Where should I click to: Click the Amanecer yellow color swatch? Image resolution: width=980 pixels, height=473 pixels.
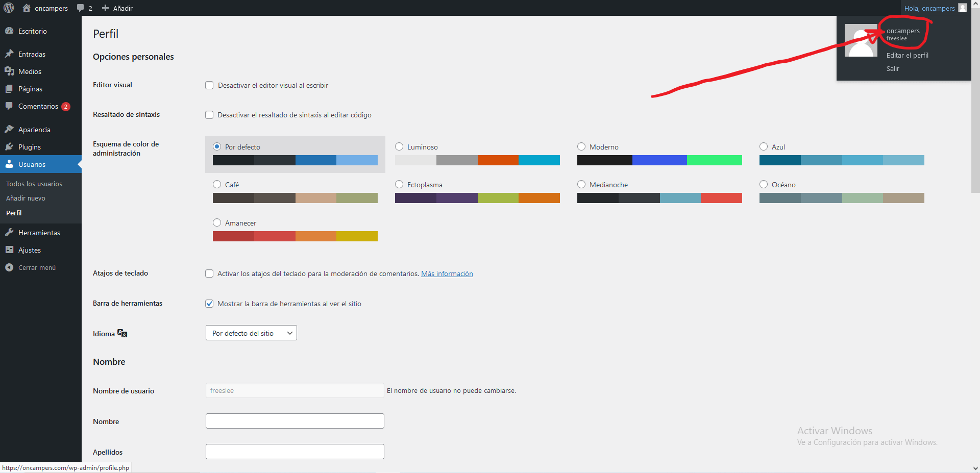(357, 236)
